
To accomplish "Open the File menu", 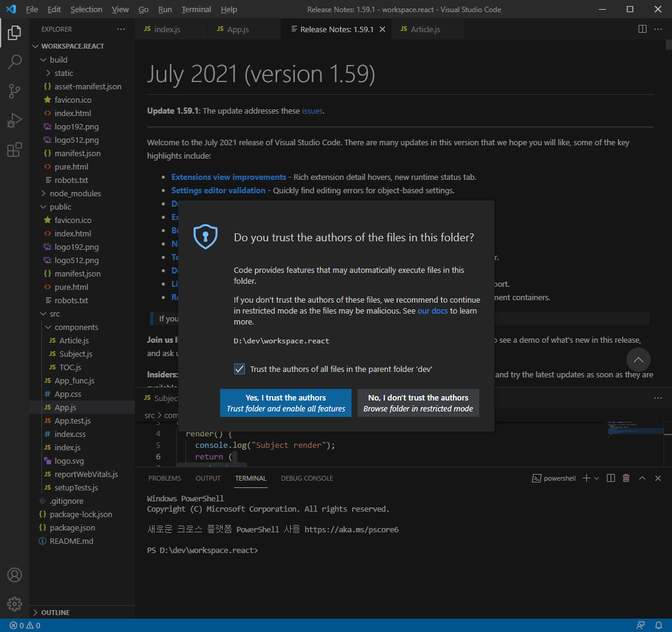I will (32, 10).
